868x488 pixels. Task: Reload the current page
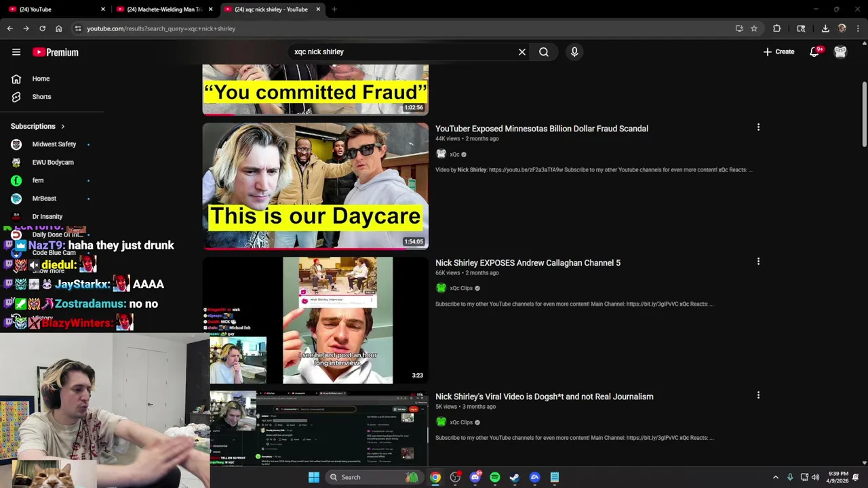(x=42, y=28)
